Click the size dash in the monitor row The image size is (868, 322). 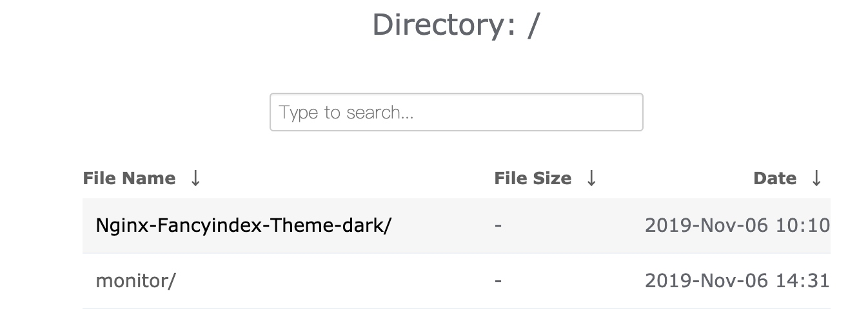click(498, 281)
